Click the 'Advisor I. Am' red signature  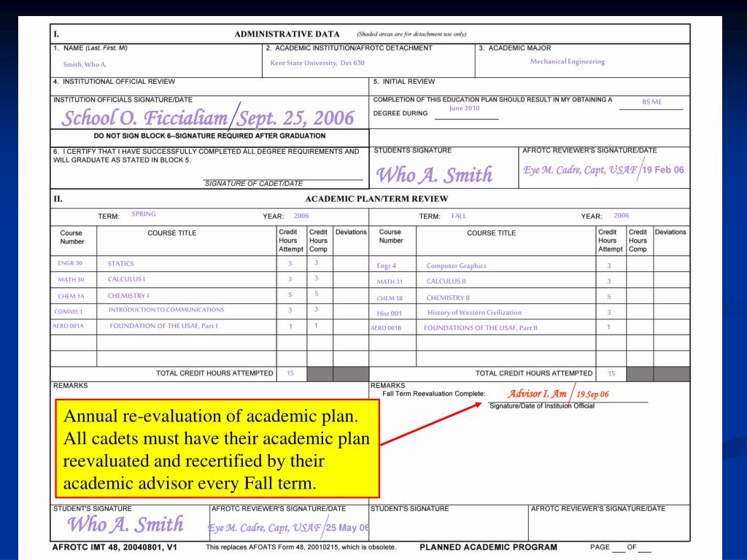[537, 394]
